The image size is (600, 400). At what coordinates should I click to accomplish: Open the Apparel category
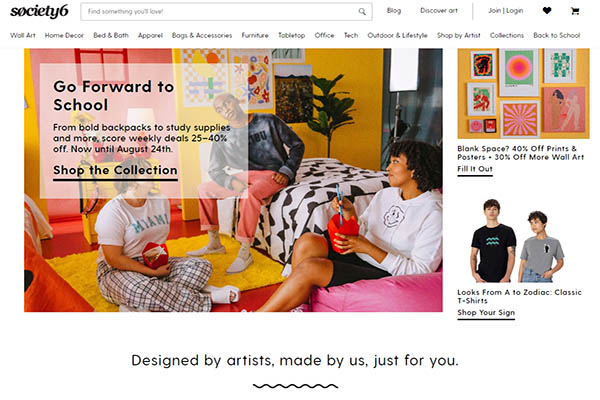click(150, 35)
